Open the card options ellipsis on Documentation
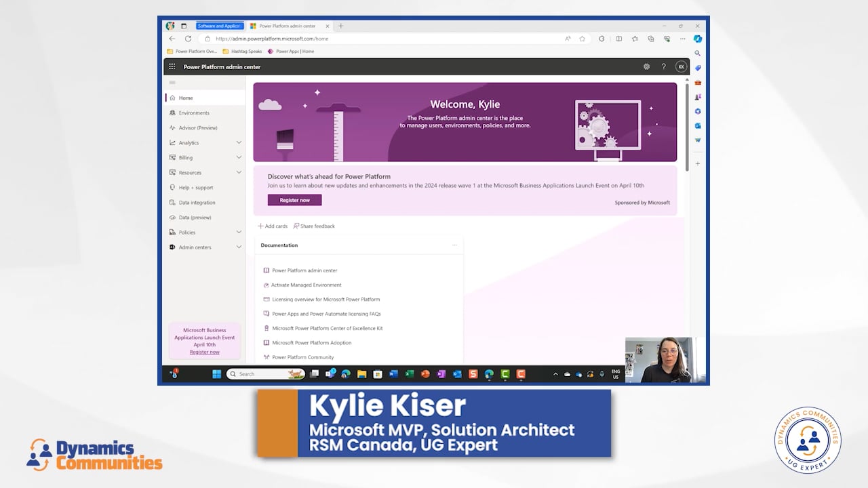 click(454, 245)
